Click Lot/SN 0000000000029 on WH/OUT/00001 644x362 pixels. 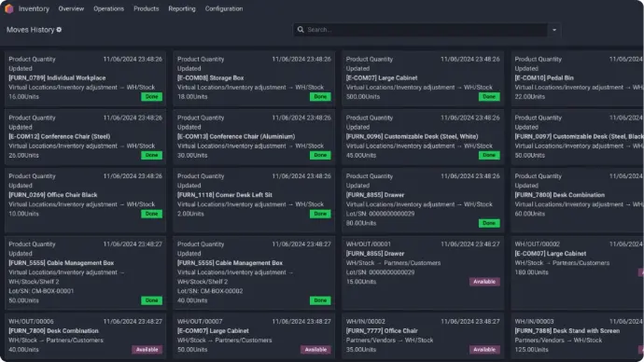tap(380, 272)
